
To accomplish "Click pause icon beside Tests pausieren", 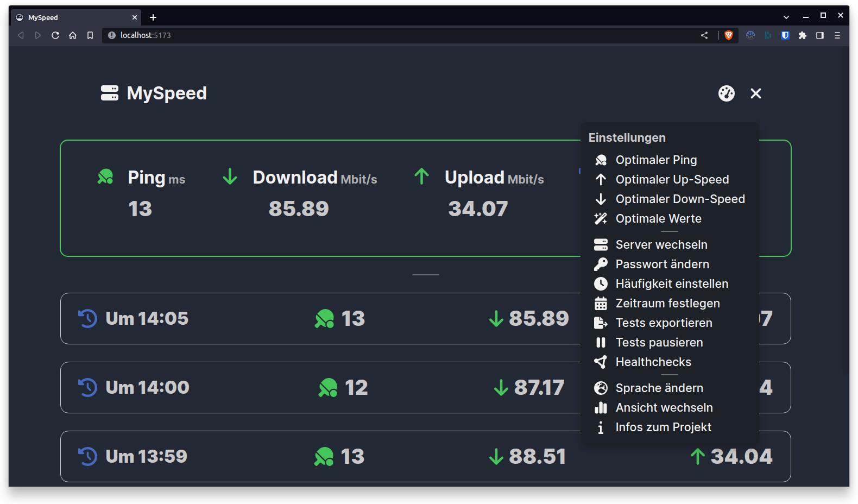I will click(601, 342).
